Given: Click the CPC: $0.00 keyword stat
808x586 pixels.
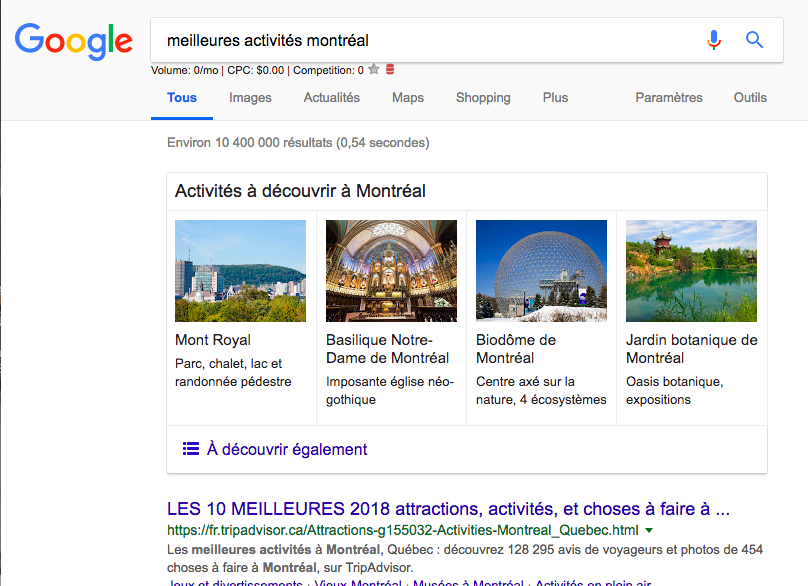Looking at the screenshot, I should [256, 70].
